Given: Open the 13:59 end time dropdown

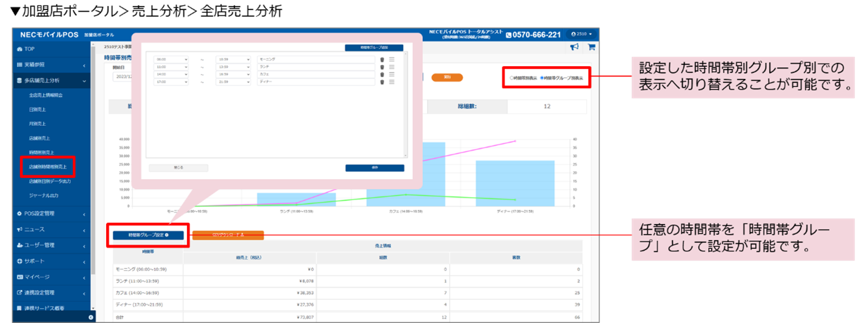Looking at the screenshot, I should click(233, 68).
